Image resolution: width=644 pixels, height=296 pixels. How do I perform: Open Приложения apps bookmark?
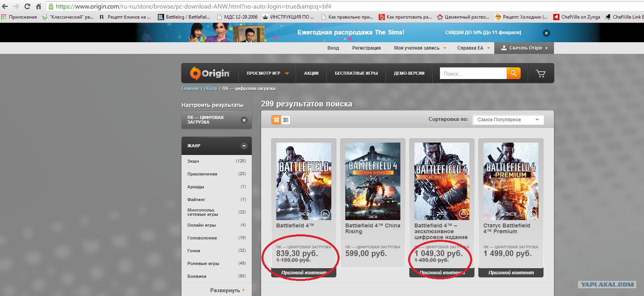pyautogui.click(x=19, y=17)
